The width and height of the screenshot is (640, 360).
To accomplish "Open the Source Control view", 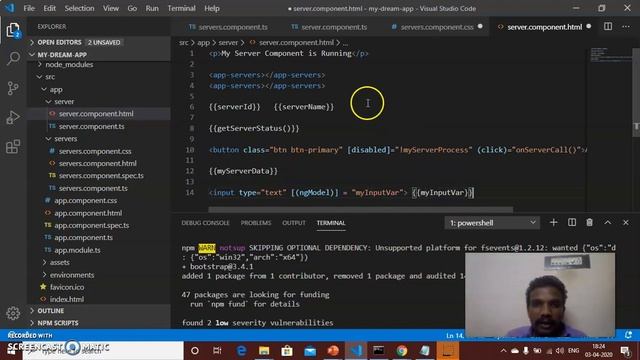I will coord(13,88).
